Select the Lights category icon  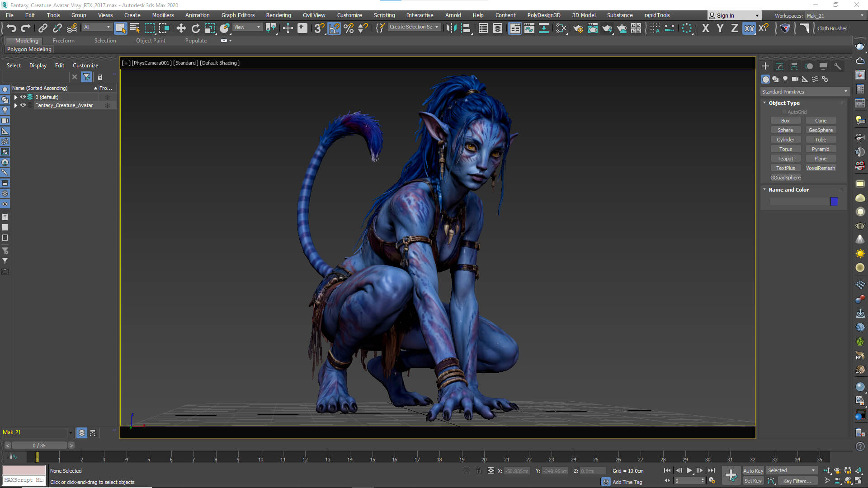[785, 79]
